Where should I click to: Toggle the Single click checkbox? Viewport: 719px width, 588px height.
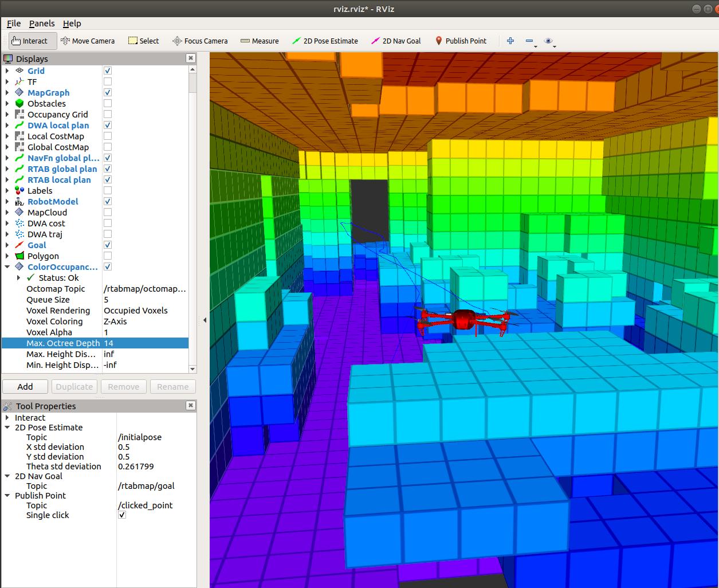pyautogui.click(x=122, y=515)
